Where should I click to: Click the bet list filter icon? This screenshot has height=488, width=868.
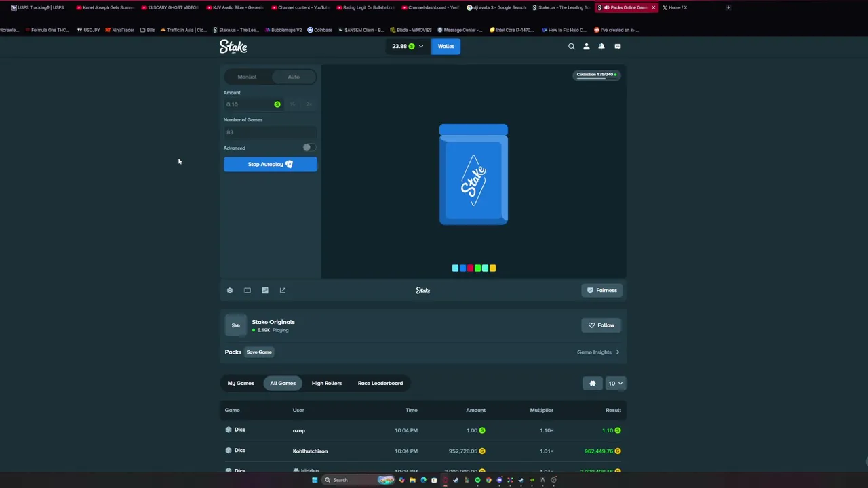(593, 384)
